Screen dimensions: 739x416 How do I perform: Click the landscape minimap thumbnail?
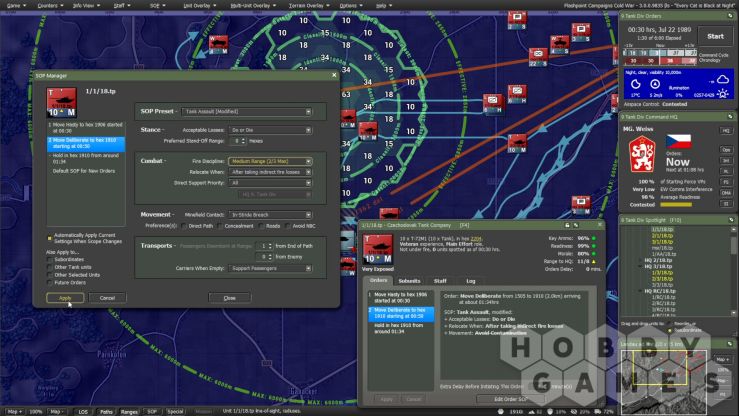tap(664, 383)
